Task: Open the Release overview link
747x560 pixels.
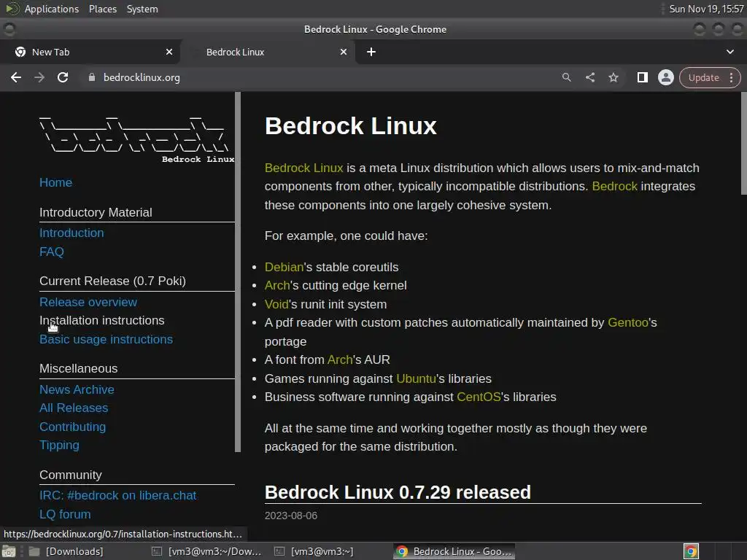Action: click(88, 302)
